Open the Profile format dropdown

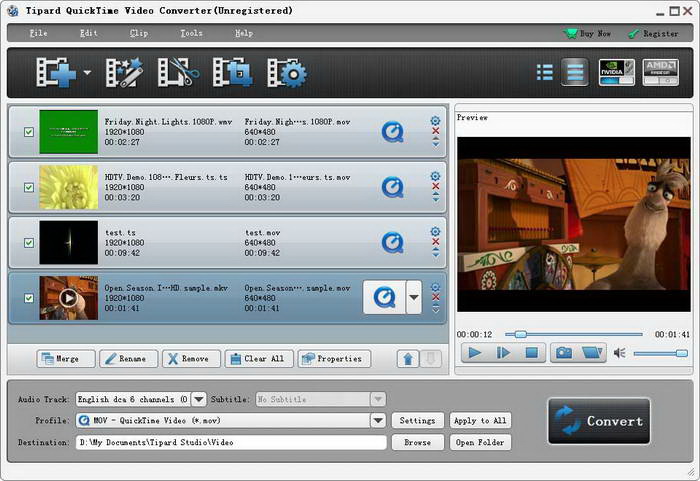(x=378, y=420)
